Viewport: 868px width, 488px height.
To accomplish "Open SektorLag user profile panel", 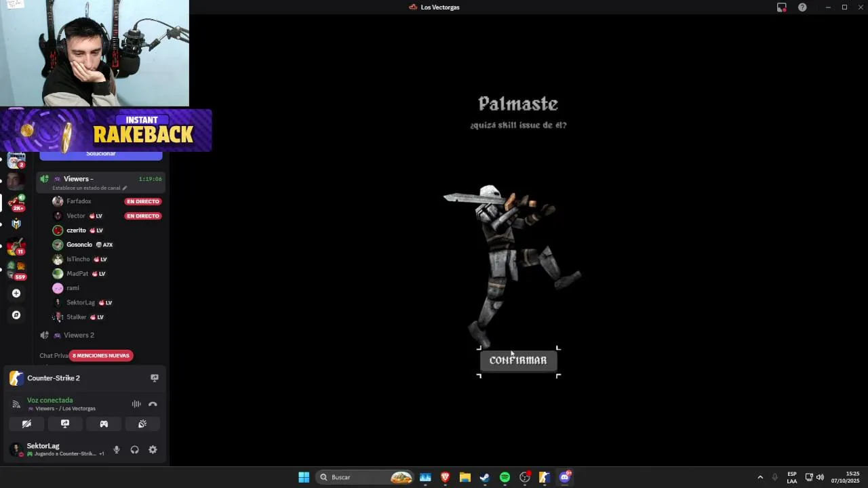I will click(57, 449).
